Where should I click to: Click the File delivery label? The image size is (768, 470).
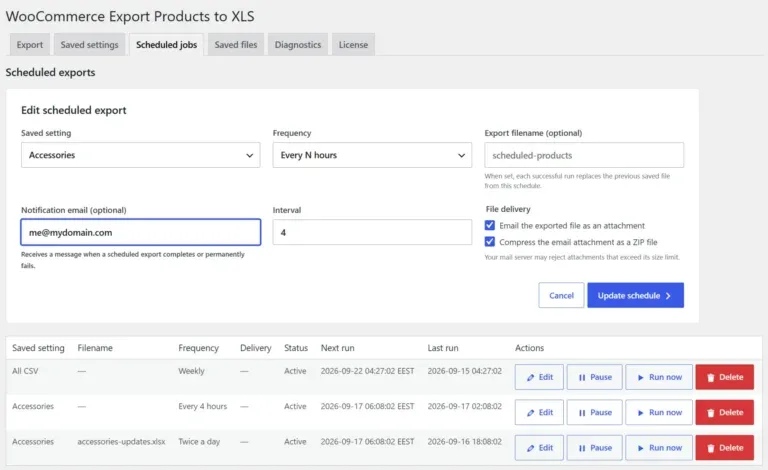point(508,209)
